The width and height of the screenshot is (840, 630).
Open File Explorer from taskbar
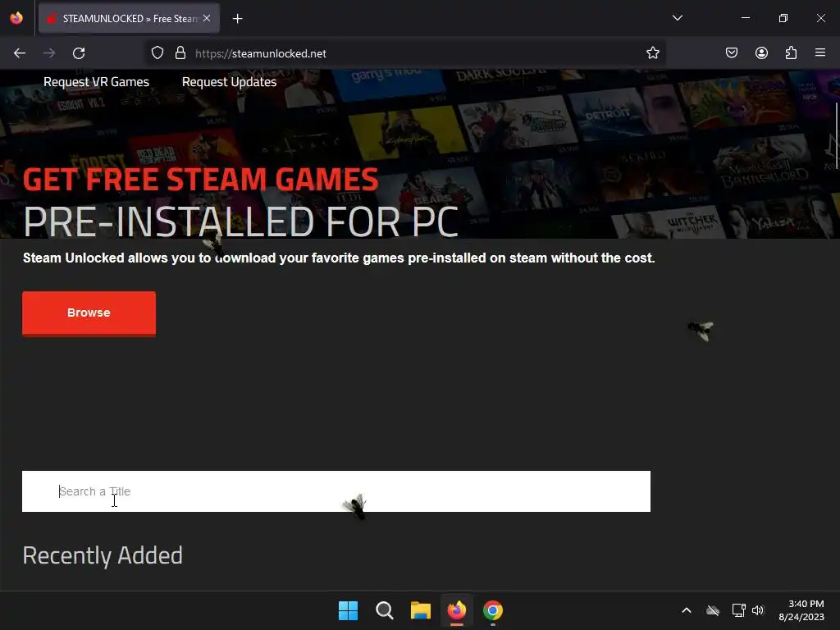coord(421,610)
